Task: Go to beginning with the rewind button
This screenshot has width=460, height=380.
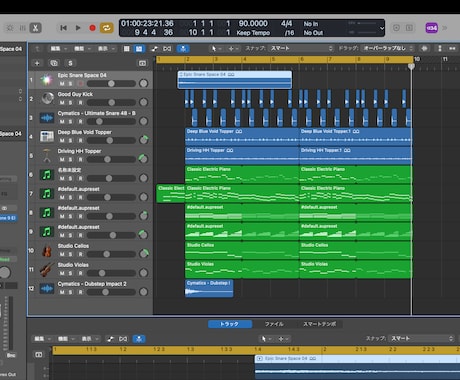Action: [x=63, y=28]
